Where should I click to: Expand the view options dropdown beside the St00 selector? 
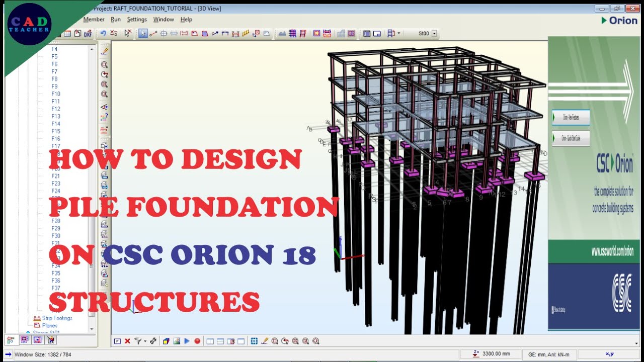(399, 34)
